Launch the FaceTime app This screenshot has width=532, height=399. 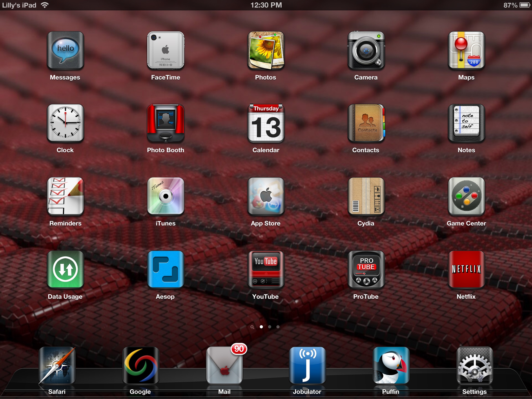click(x=166, y=50)
